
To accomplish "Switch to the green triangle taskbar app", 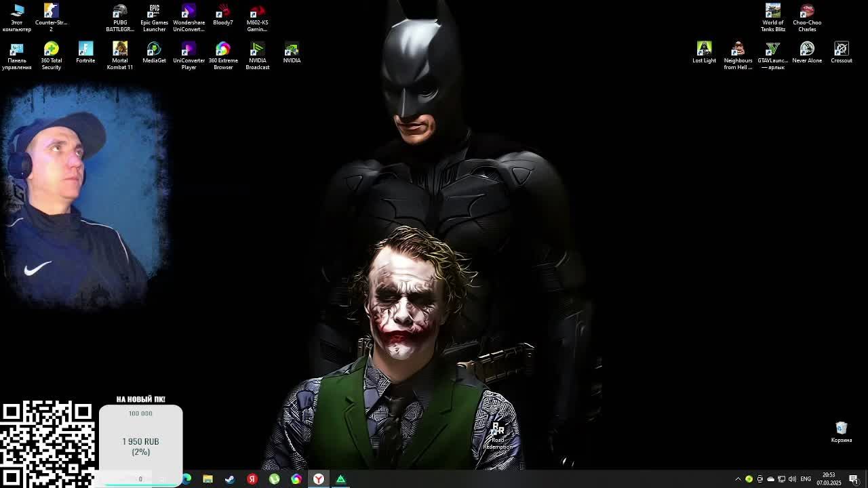I will 340,479.
